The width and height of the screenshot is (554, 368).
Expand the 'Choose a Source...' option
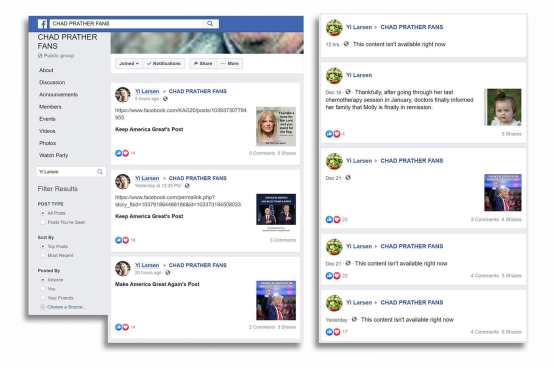click(63, 307)
